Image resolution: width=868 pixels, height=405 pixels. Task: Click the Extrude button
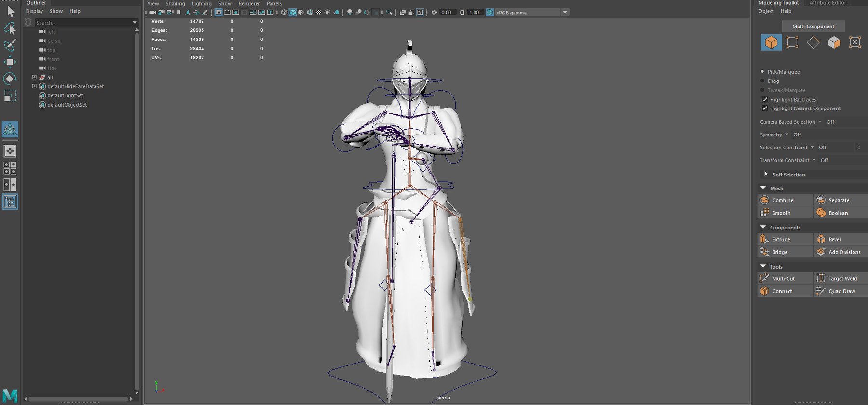pyautogui.click(x=785, y=239)
